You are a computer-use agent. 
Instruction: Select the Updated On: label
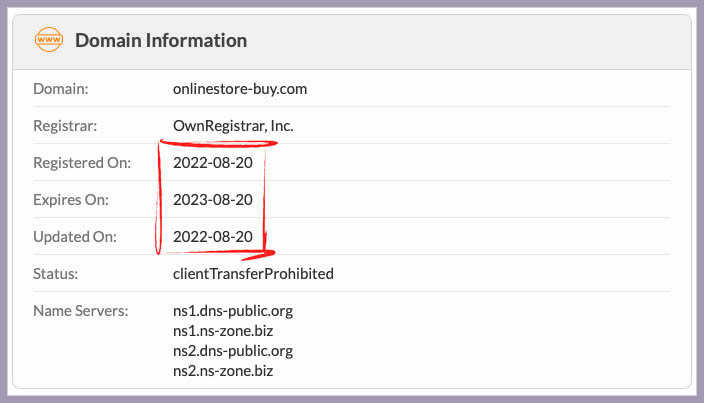[75, 237]
